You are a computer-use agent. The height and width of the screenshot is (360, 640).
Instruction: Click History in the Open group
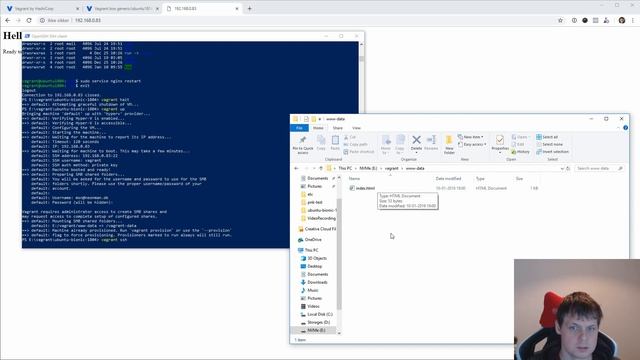pyautogui.click(x=520, y=152)
